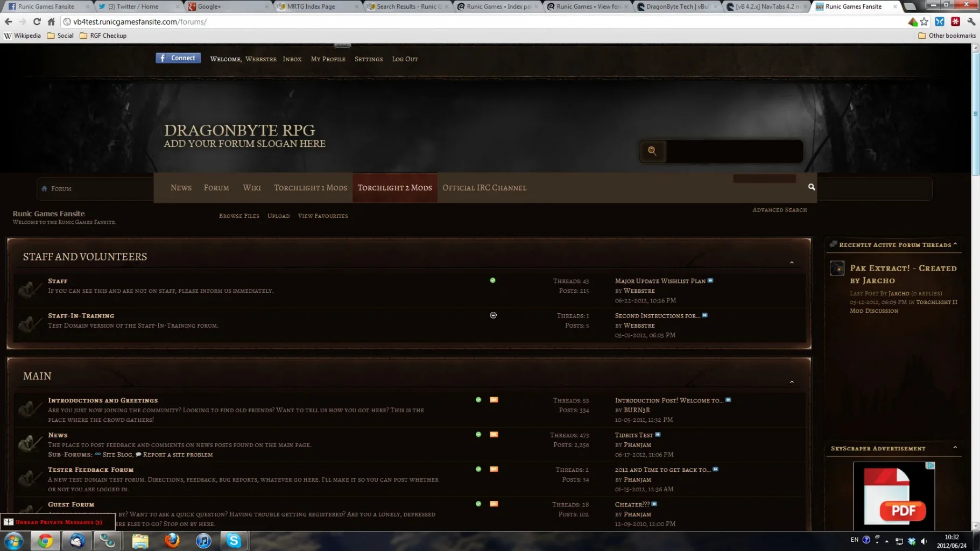Click the PDF advertisement image

(x=894, y=496)
